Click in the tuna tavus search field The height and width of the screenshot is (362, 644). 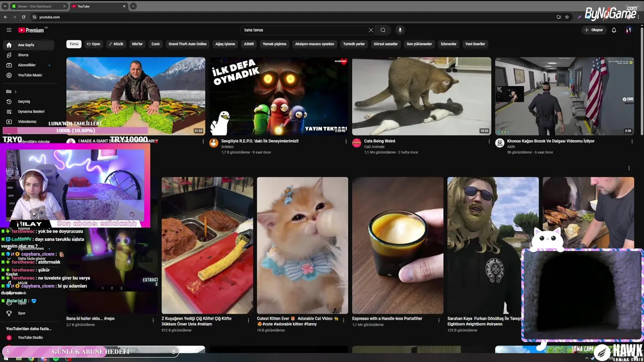tap(304, 30)
